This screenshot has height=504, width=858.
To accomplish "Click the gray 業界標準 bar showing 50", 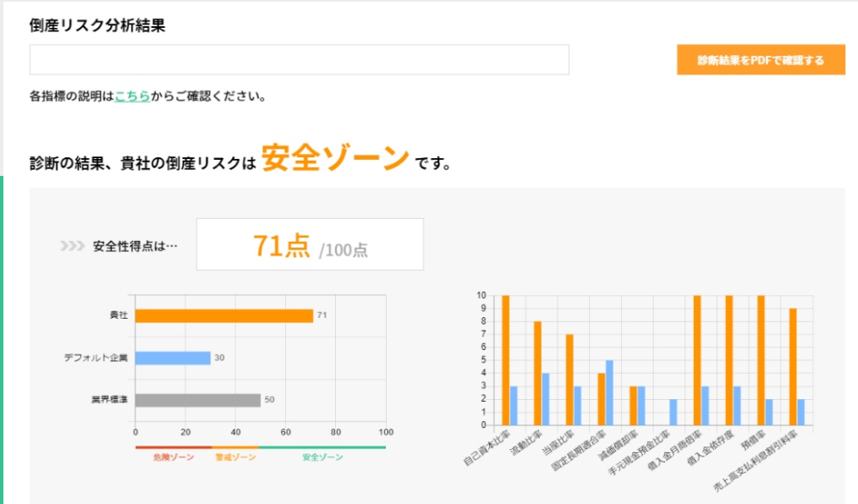I will point(197,400).
